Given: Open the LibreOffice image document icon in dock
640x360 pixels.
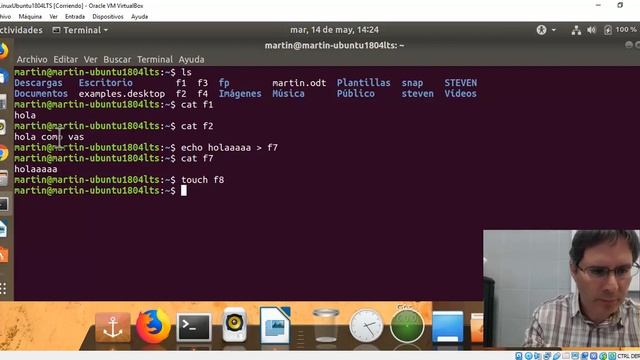Looking at the screenshot, I should tap(275, 325).
